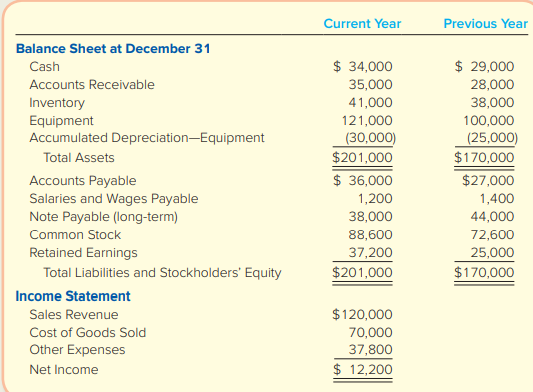Click current year Cash value $34,000
The image size is (533, 392).
pyautogui.click(x=363, y=67)
